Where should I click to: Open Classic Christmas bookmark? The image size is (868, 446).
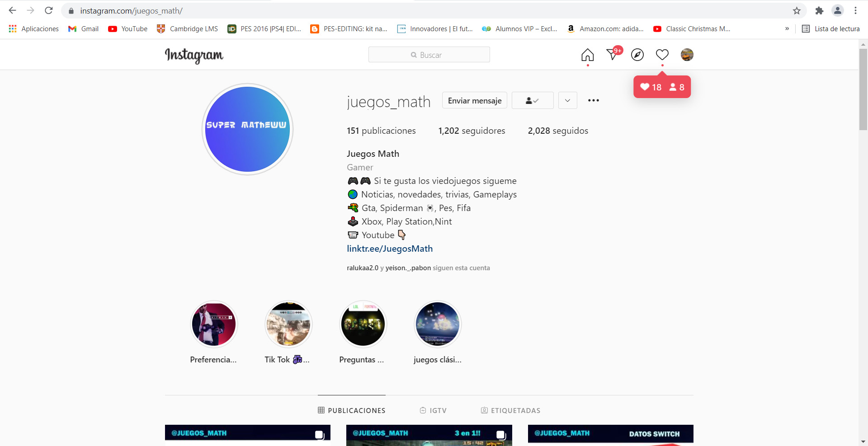[692, 29]
